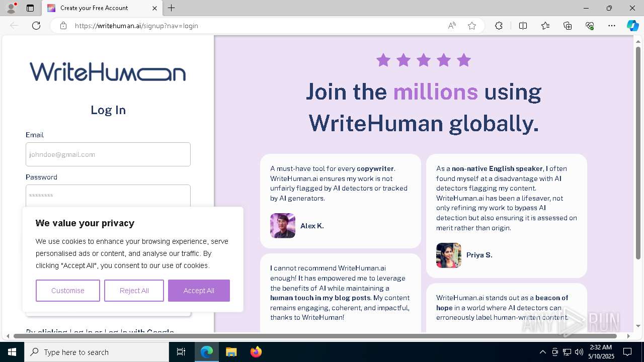The width and height of the screenshot is (644, 362).
Task: Click the fifth purple rating star
Action: (x=464, y=60)
